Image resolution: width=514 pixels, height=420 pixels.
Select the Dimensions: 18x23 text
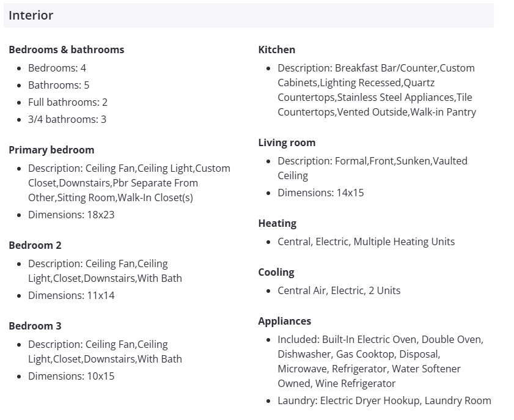click(71, 215)
